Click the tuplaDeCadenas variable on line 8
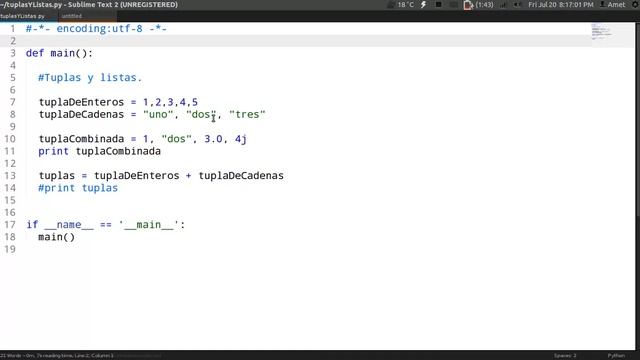 (81, 114)
